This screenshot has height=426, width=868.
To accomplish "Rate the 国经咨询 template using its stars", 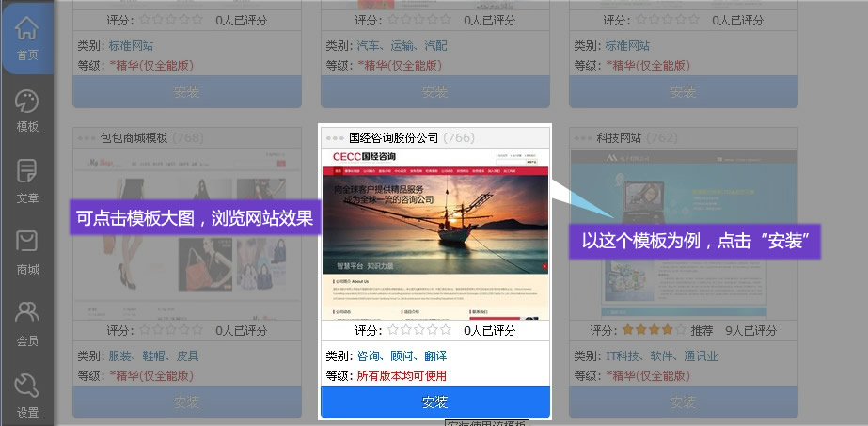I will (x=419, y=330).
